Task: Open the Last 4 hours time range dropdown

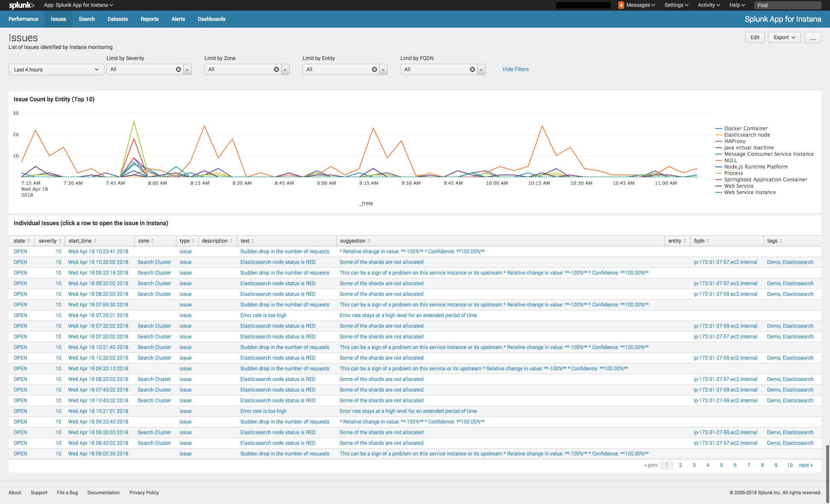Action: pyautogui.click(x=56, y=70)
